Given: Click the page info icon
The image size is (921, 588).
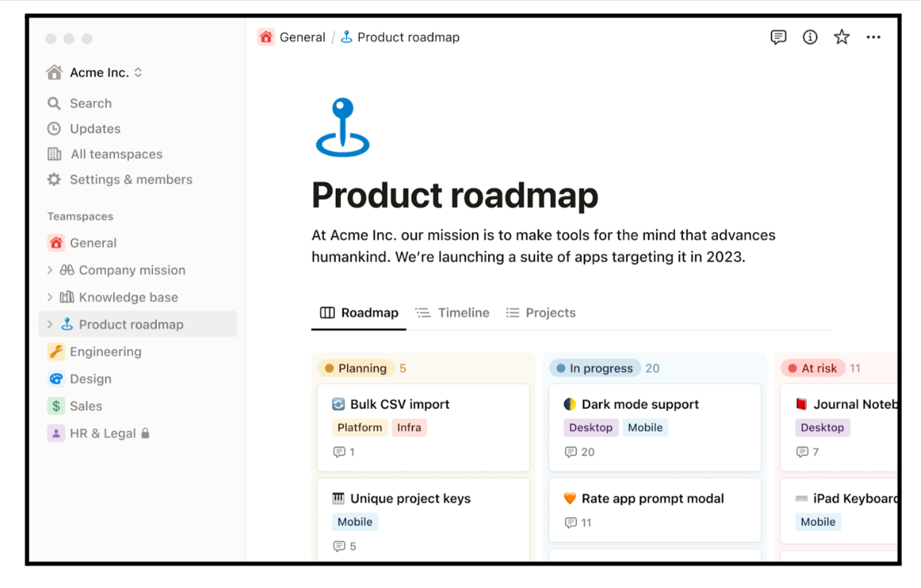Looking at the screenshot, I should [810, 37].
